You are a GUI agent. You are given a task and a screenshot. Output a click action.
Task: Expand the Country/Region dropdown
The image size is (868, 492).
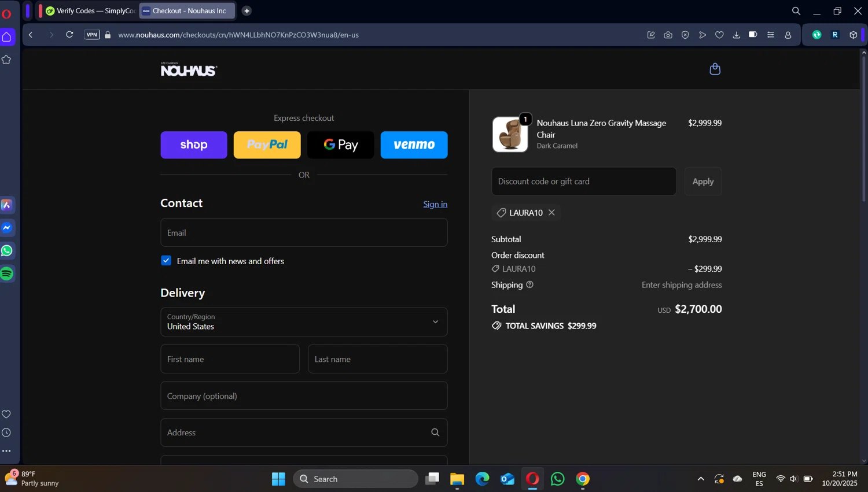click(x=304, y=322)
